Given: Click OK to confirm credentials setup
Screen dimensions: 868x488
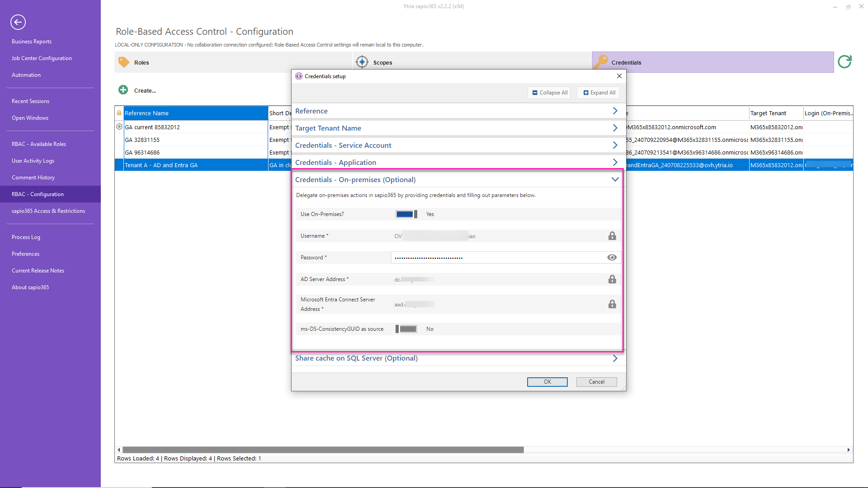Looking at the screenshot, I should click(547, 381).
